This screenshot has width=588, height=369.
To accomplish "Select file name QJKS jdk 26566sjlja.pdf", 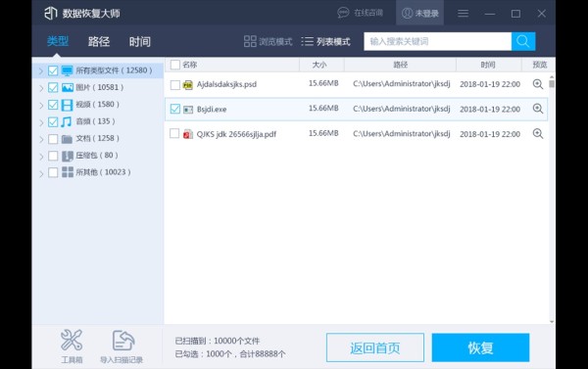I will [236, 134].
